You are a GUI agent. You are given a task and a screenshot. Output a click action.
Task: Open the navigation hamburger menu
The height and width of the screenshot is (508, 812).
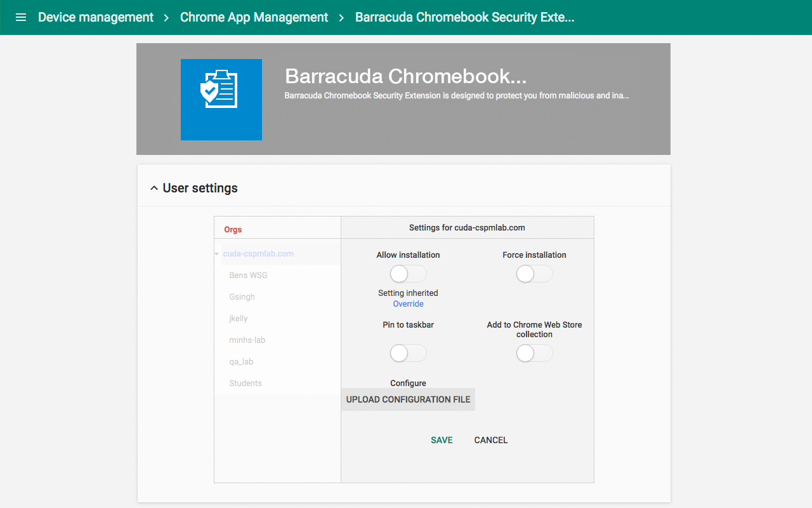(21, 17)
